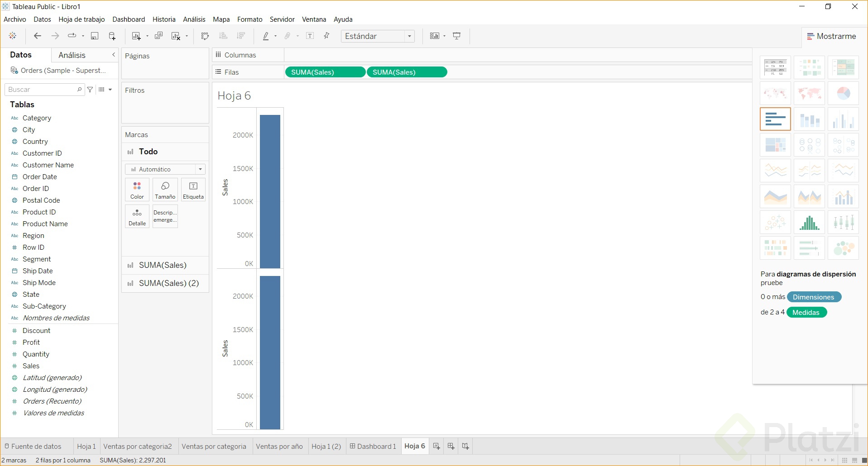Open the Estándar fit dropdown

[x=378, y=36]
